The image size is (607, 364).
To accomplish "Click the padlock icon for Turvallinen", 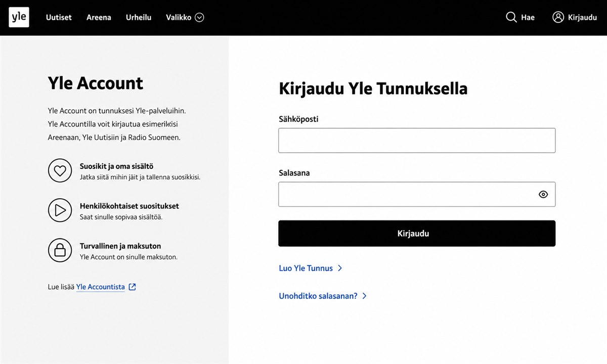I will 60,250.
